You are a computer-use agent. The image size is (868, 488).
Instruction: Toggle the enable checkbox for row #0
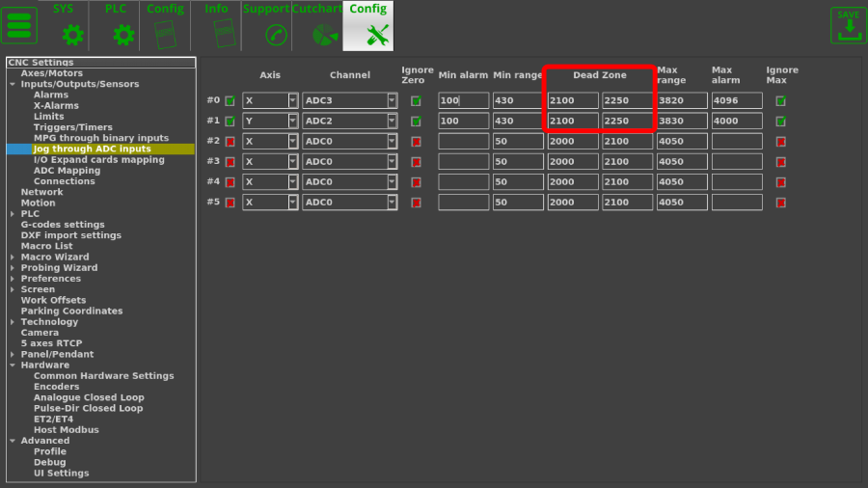[231, 100]
